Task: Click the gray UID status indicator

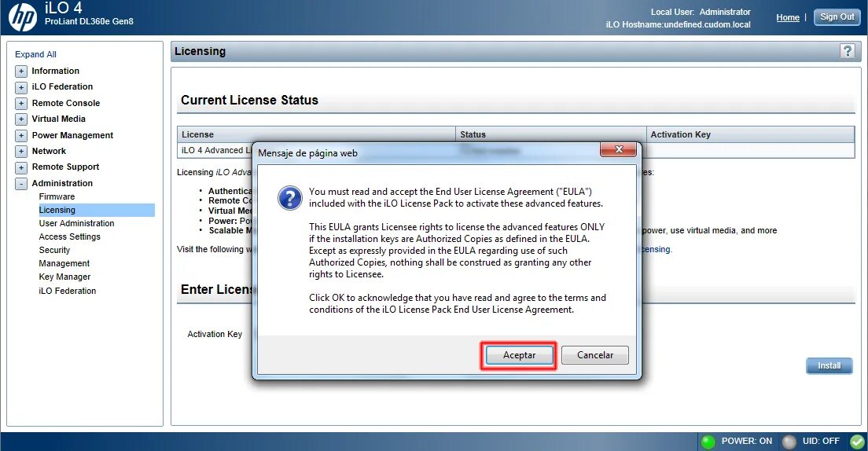Action: [789, 442]
